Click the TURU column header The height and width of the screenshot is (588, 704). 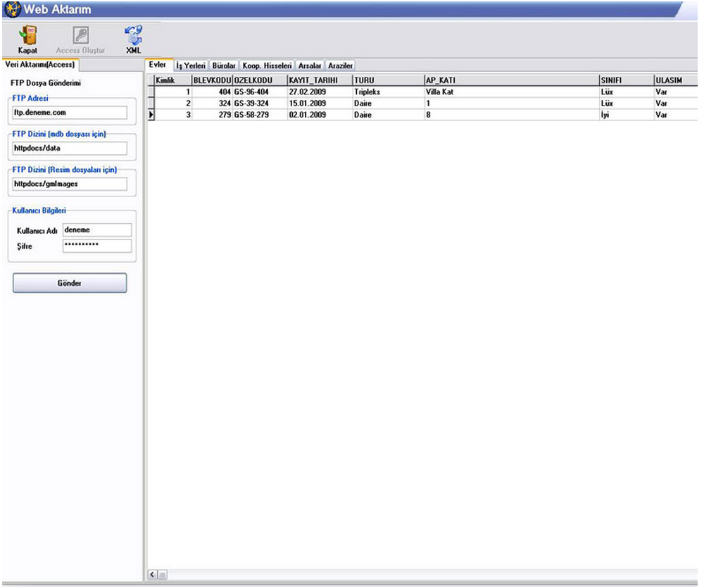tap(389, 80)
